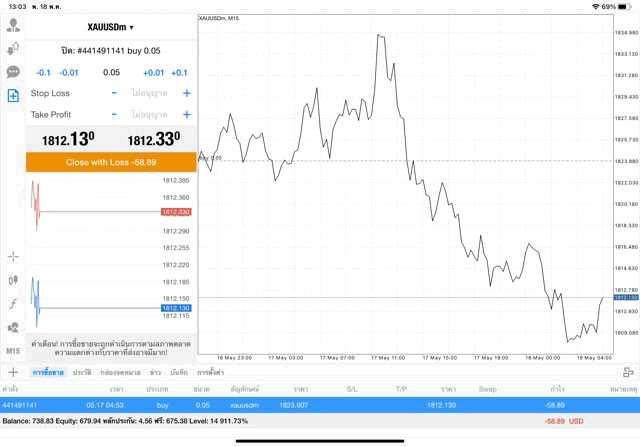Tap the plus icon beside bottom tabs
Screen dimensions: 640x447
tap(13, 372)
